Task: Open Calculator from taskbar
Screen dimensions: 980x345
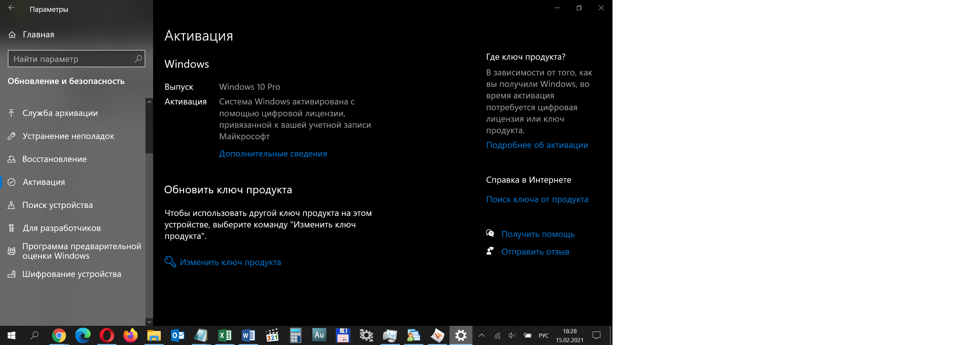Action: 296,335
